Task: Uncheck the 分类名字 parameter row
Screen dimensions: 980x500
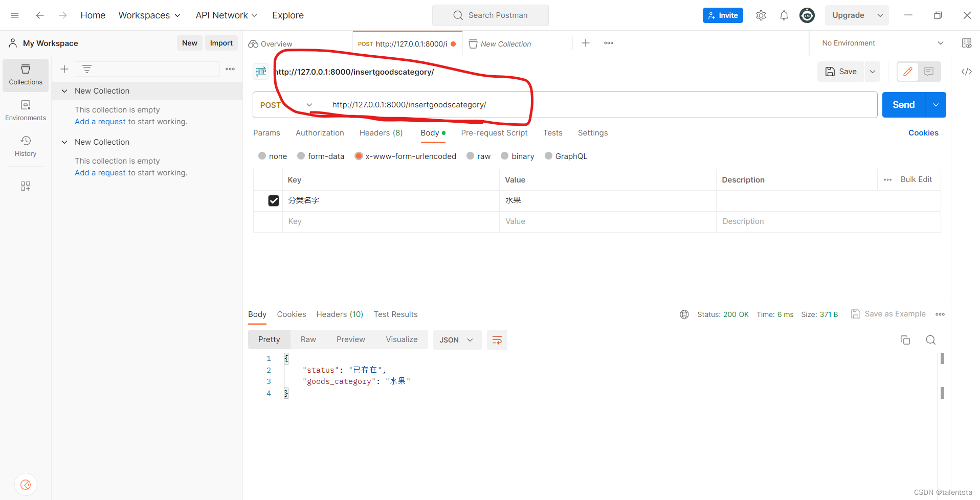Action: pos(274,200)
